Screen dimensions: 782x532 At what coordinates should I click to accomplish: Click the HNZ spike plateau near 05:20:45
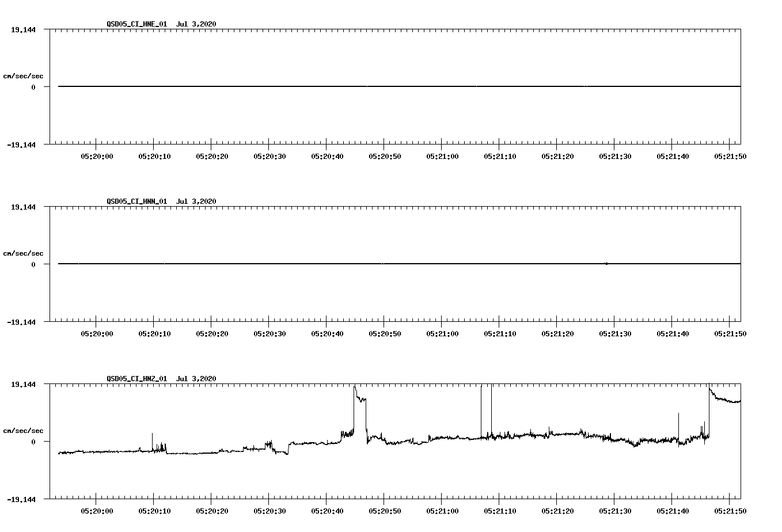(x=360, y=399)
